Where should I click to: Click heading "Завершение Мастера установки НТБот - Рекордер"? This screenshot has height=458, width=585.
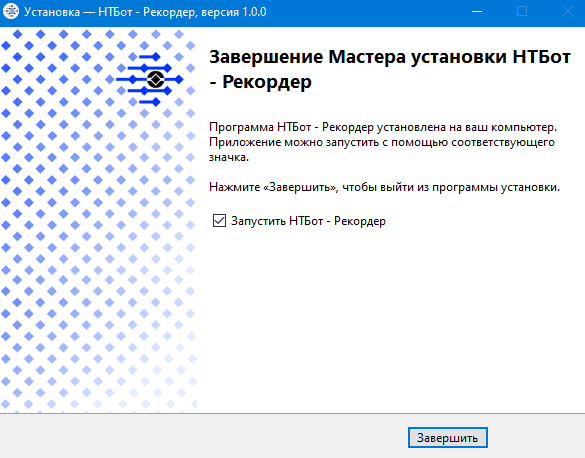pyautogui.click(x=390, y=69)
